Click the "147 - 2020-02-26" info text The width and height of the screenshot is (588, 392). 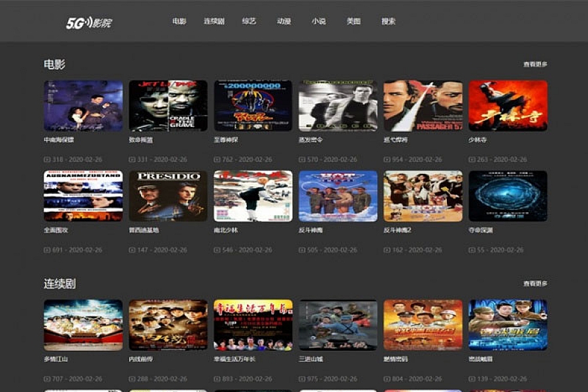[162, 250]
